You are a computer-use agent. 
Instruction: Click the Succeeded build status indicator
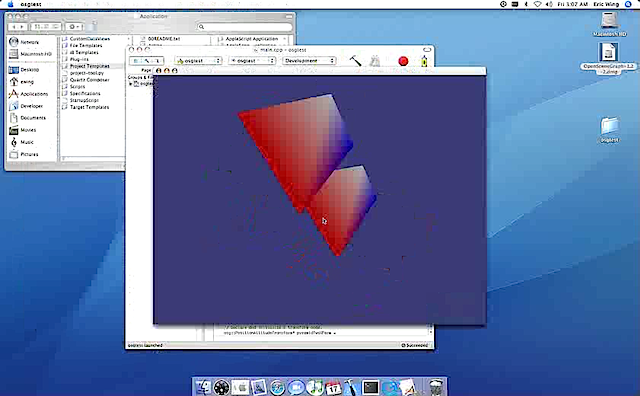[x=414, y=345]
